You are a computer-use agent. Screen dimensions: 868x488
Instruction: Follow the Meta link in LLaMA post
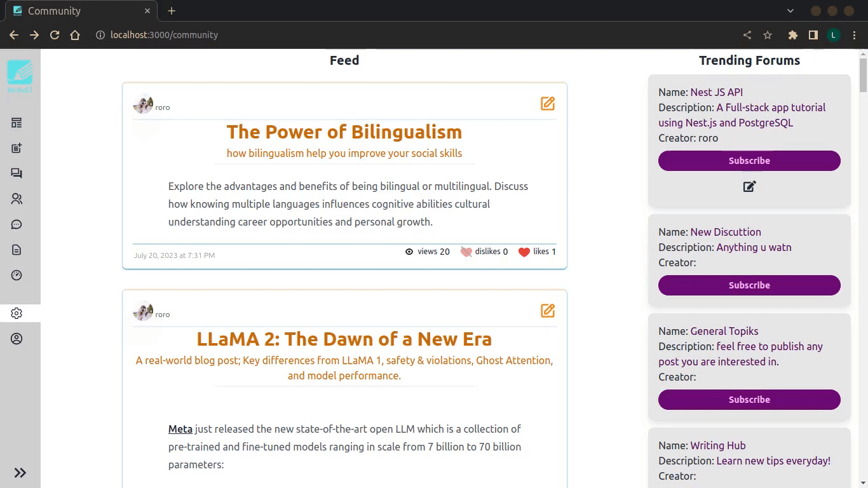[x=180, y=429]
